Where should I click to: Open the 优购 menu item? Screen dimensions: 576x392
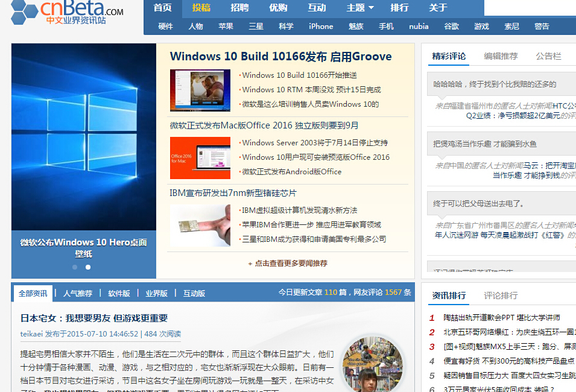[x=279, y=8]
